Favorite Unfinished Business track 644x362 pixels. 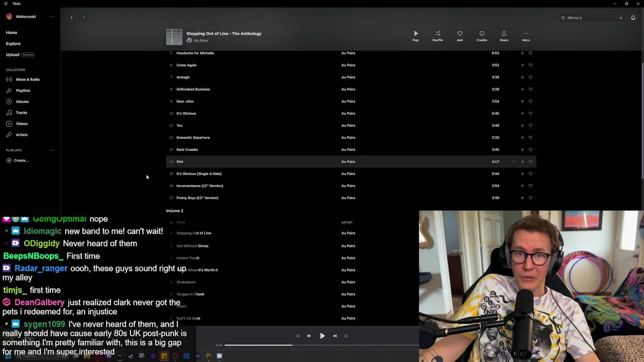tap(530, 89)
